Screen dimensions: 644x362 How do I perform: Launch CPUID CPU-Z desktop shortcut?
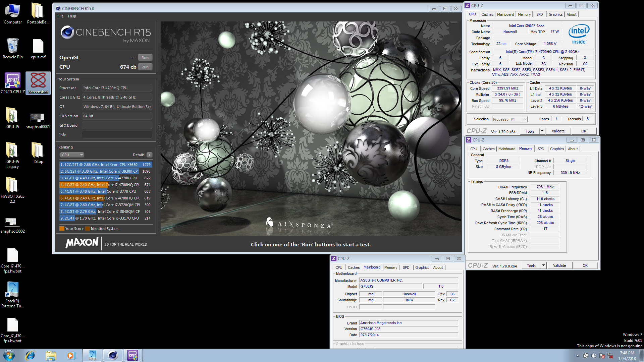(x=13, y=83)
